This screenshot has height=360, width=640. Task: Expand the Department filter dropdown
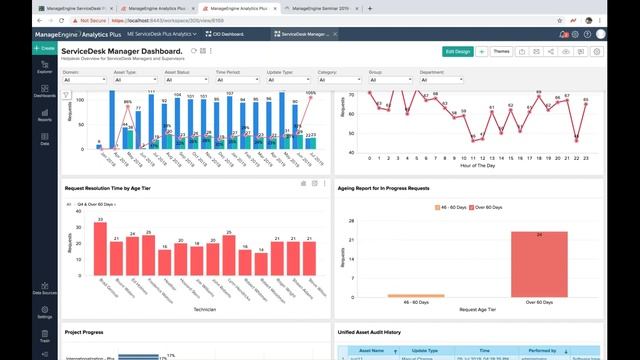point(441,80)
